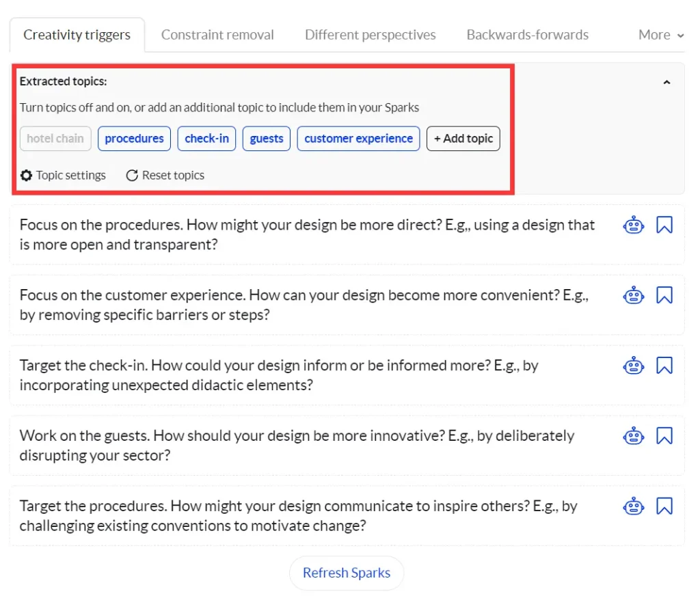Click robot icon on check-in spark

[x=634, y=366]
